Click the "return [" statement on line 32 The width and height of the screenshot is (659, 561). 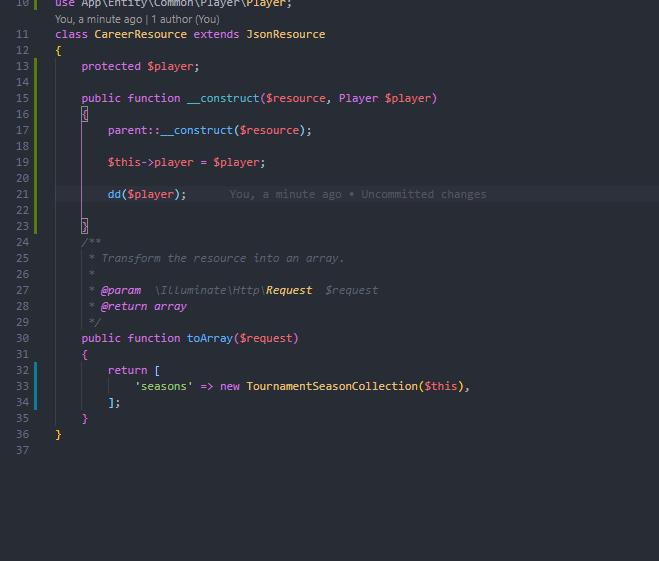(x=134, y=370)
